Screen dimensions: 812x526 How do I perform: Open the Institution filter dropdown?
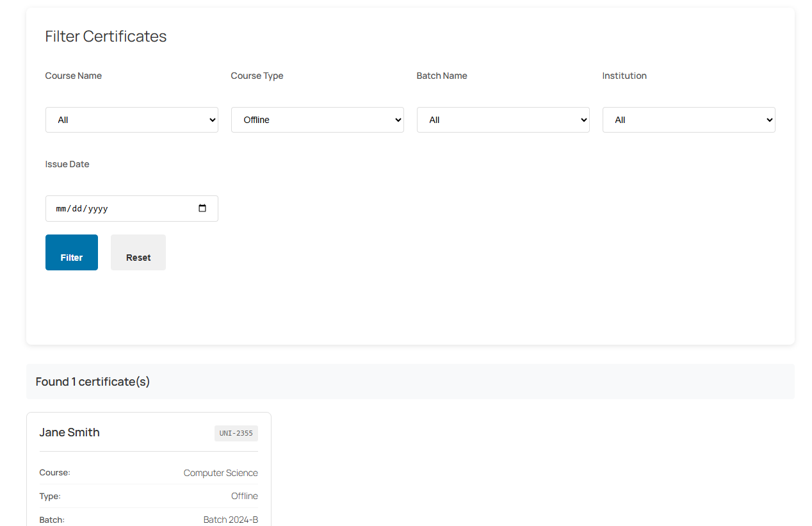tap(688, 120)
